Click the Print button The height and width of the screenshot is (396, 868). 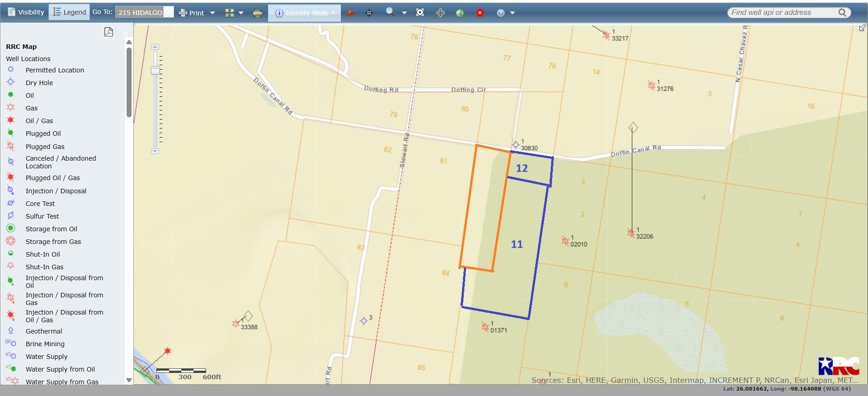coord(192,13)
